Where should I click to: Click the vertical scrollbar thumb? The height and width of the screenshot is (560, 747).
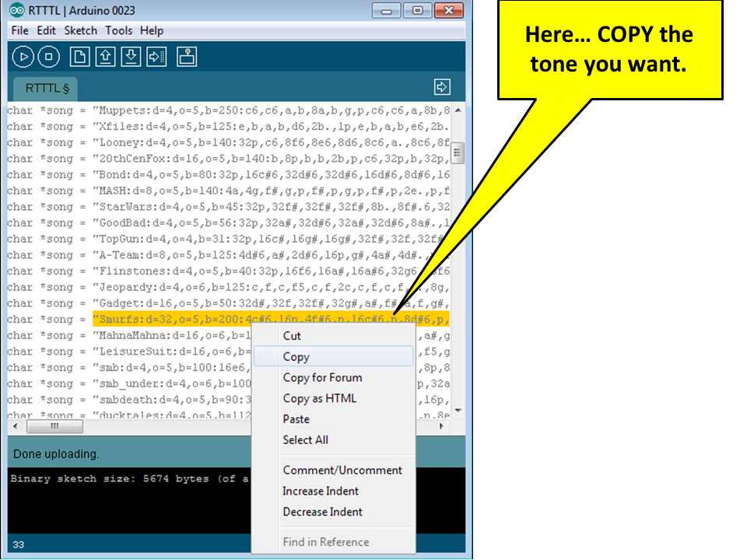click(458, 153)
